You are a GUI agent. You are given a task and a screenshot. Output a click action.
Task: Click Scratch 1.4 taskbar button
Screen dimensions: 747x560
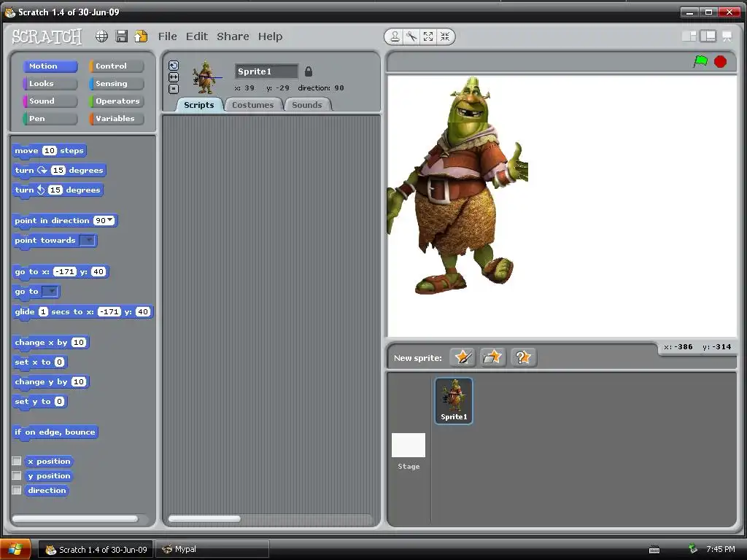coord(96,550)
